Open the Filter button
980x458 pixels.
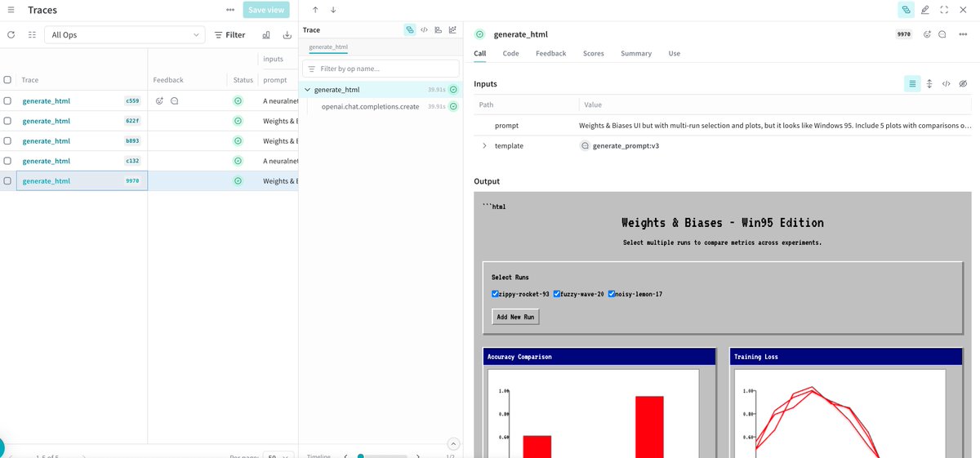click(x=229, y=35)
